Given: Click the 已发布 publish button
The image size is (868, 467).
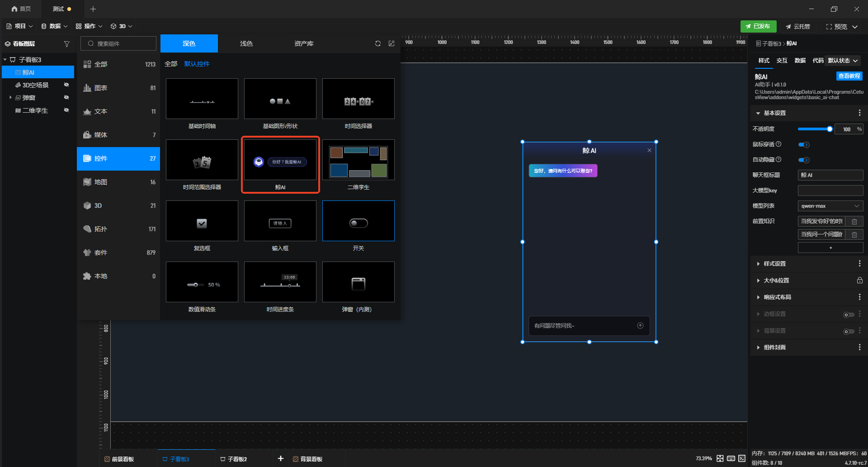Looking at the screenshot, I should coord(758,26).
